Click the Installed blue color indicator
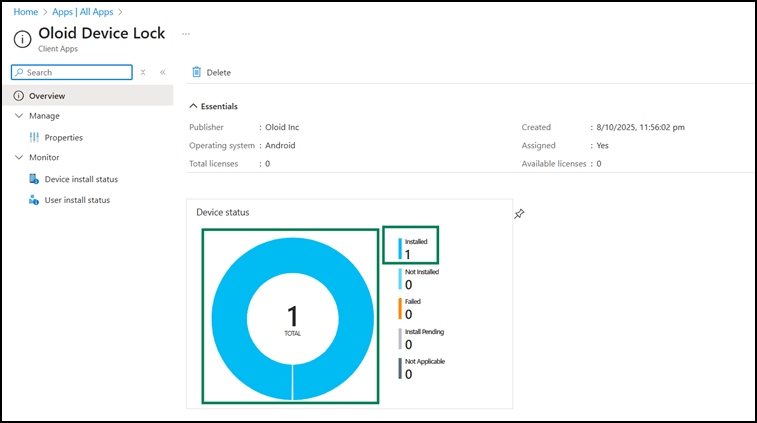The width and height of the screenshot is (757, 423). coord(400,249)
